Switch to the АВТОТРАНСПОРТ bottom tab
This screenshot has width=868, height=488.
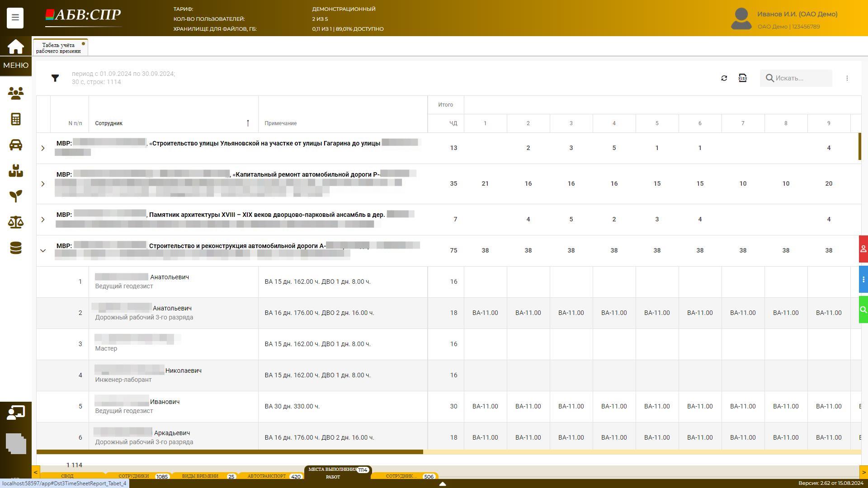271,476
